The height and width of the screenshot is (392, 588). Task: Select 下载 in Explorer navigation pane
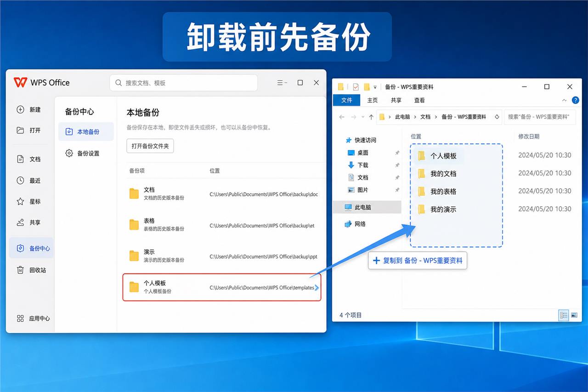point(359,165)
